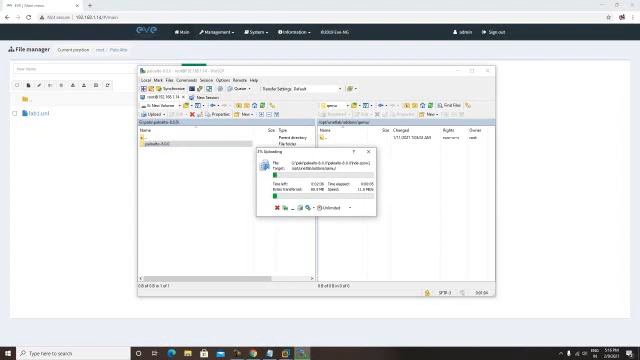Open the WinSCP Files menu
The width and height of the screenshot is (640, 360).
tap(169, 80)
